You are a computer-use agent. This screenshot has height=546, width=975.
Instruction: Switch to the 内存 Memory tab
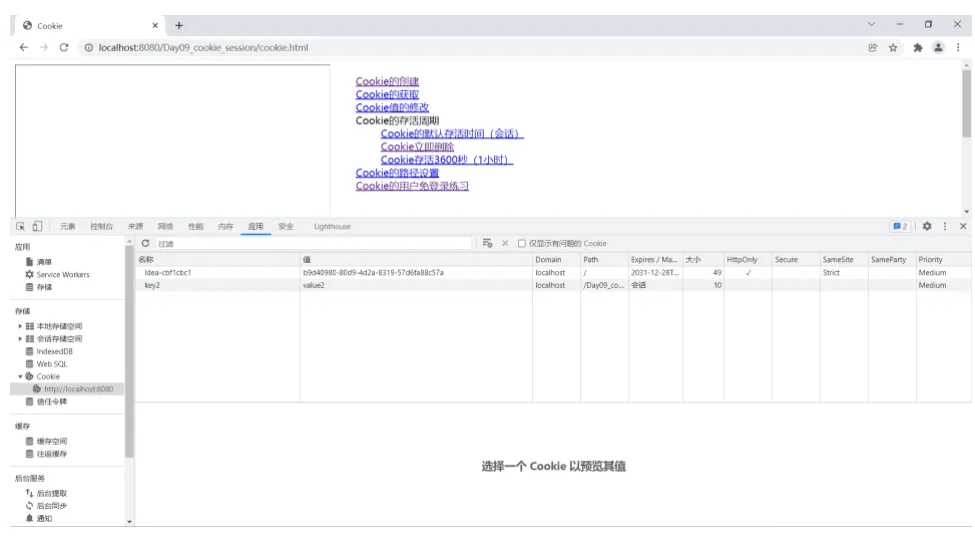click(226, 226)
